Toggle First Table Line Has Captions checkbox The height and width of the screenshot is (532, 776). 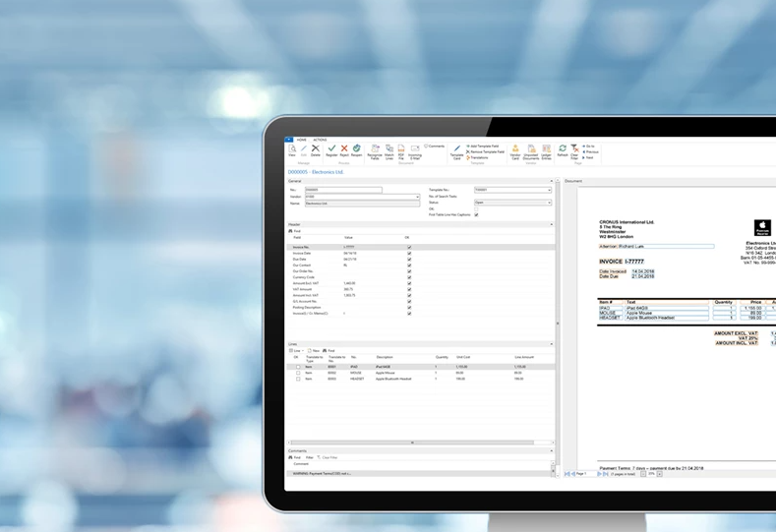(476, 214)
